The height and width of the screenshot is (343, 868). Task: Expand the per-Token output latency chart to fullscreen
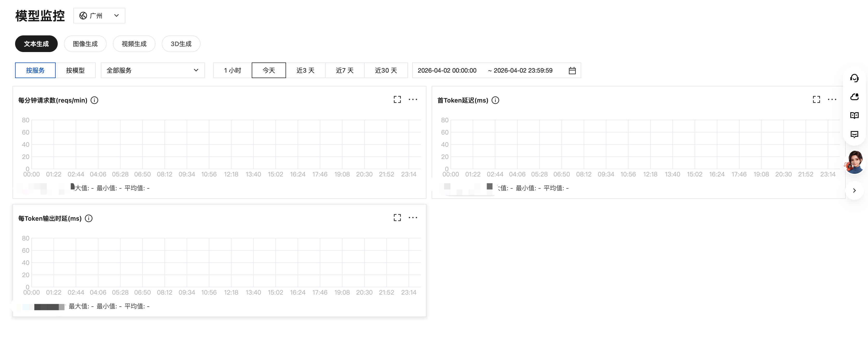coord(397,218)
